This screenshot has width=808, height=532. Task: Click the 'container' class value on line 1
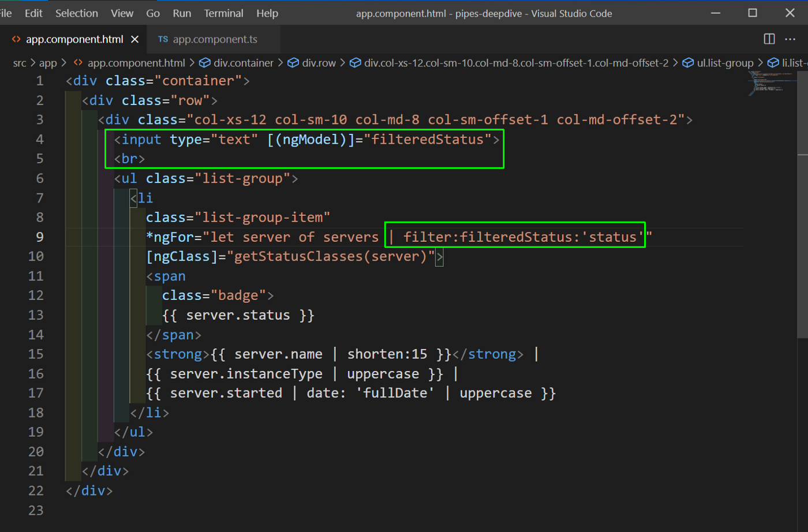click(x=199, y=81)
